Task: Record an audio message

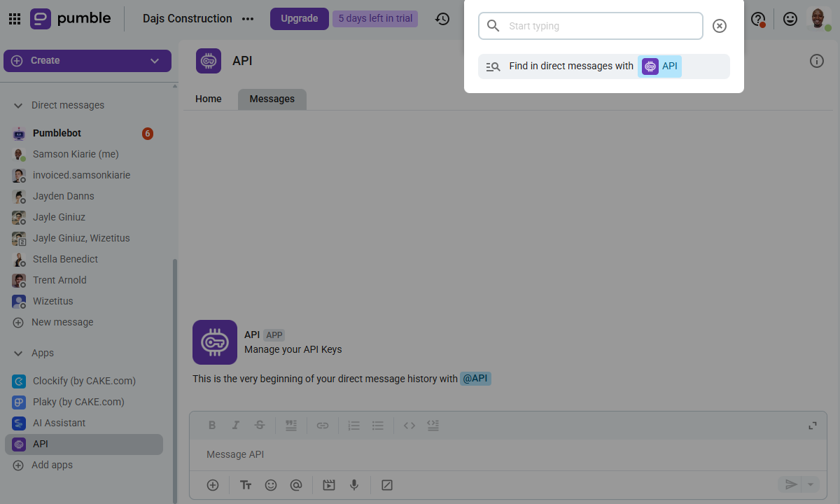Action: point(354,484)
